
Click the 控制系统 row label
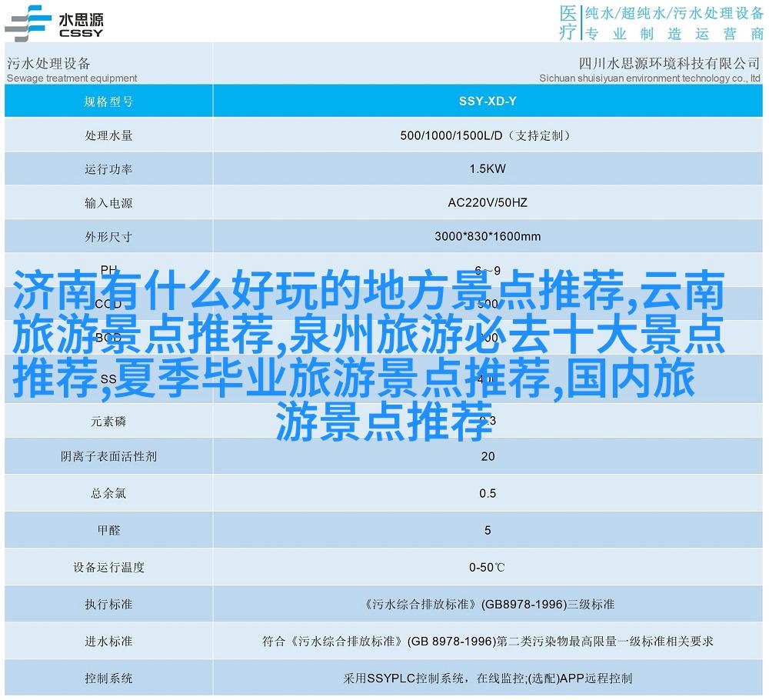pyautogui.click(x=108, y=678)
